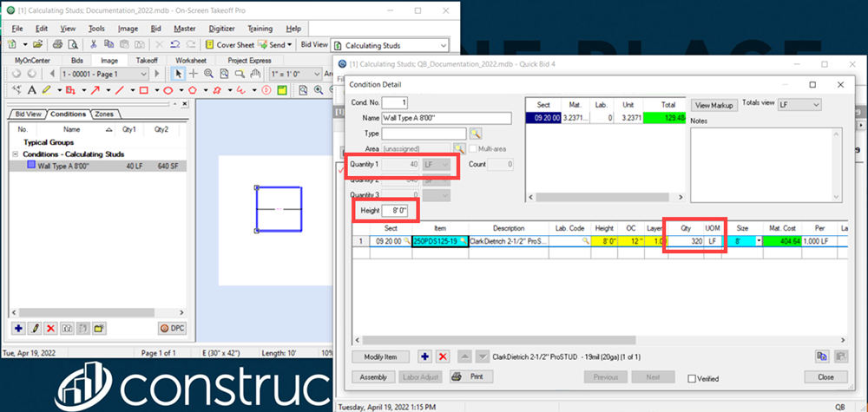Viewport: 868px width, 412px height.
Task: Select the crosshair tool
Action: coord(194,74)
